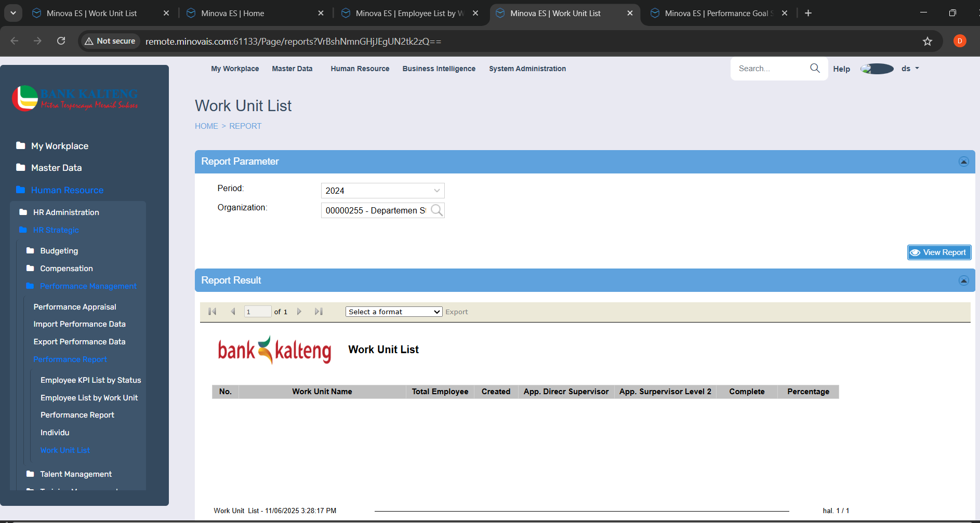980x523 pixels.
Task: Click the HR Strategic folder icon
Action: pos(23,230)
